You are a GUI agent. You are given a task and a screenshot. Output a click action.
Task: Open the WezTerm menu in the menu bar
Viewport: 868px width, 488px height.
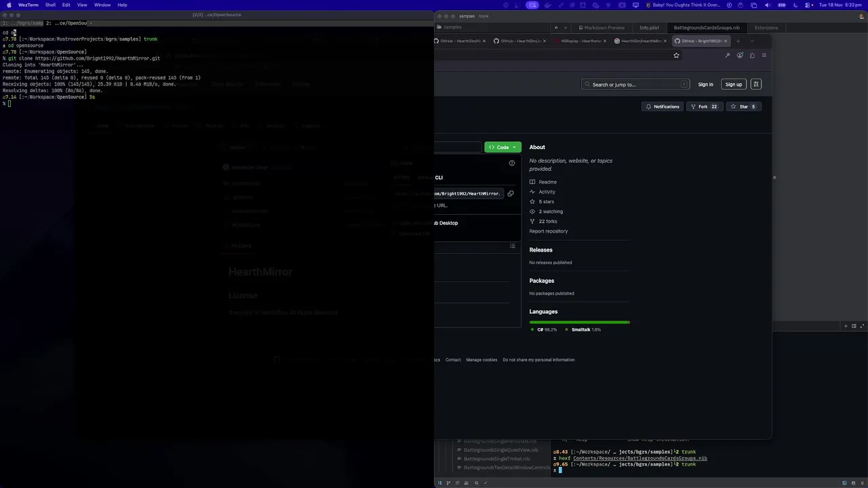(28, 5)
